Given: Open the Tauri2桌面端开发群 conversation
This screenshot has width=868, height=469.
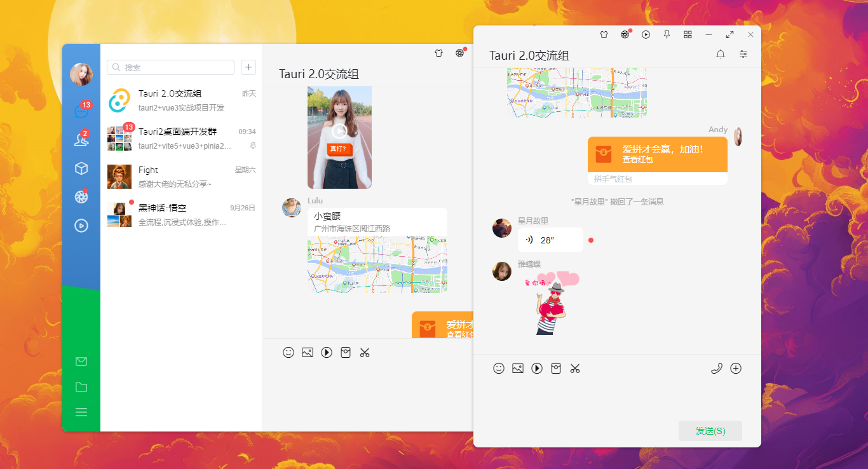Looking at the screenshot, I should click(x=182, y=139).
